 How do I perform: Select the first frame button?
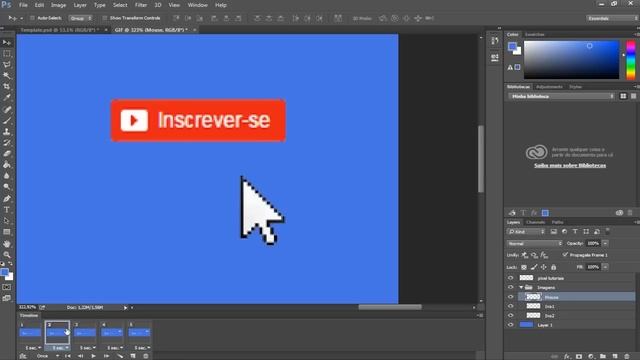click(x=68, y=356)
